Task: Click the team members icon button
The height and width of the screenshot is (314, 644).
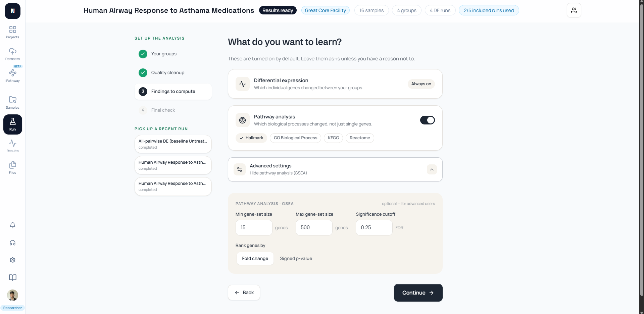Action: pos(574,10)
